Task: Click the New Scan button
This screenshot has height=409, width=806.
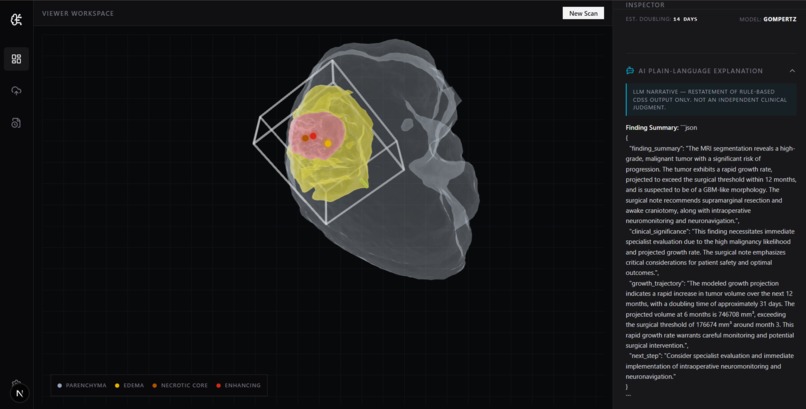Action: pyautogui.click(x=583, y=13)
